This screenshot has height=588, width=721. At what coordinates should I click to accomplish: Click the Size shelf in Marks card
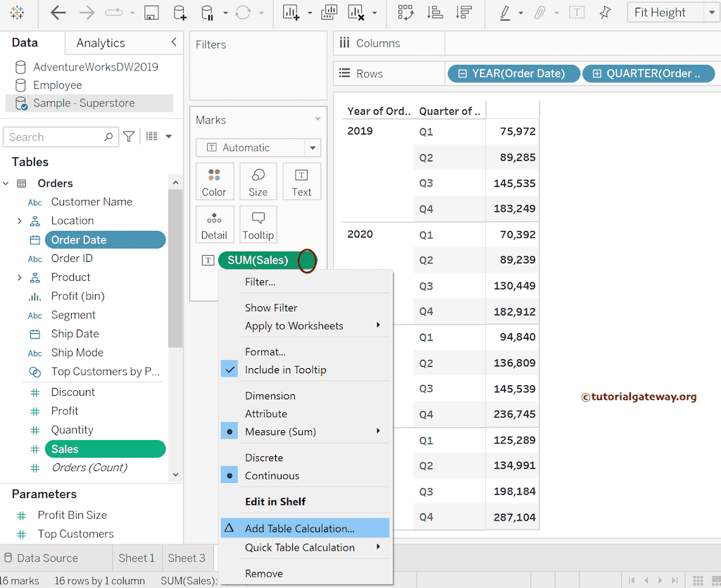[258, 181]
